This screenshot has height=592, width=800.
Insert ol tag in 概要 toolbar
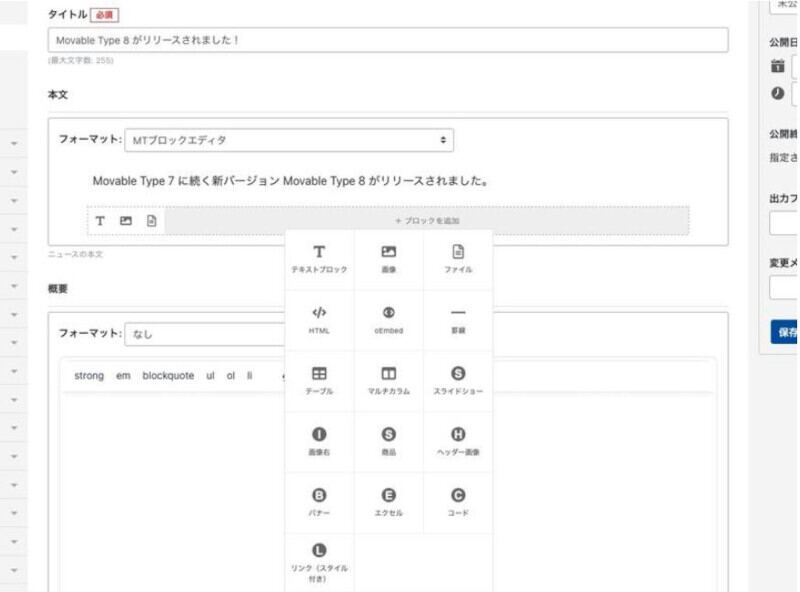pyautogui.click(x=231, y=376)
